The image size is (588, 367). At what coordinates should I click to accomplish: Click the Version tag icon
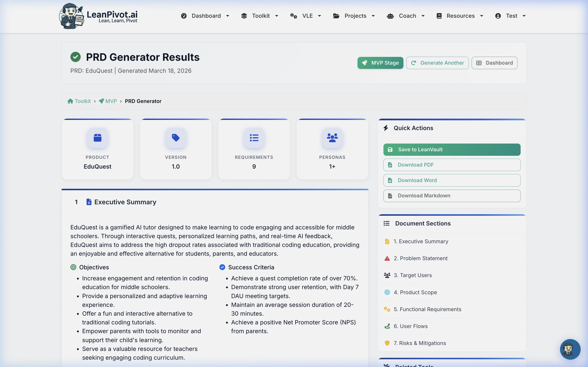point(175,138)
